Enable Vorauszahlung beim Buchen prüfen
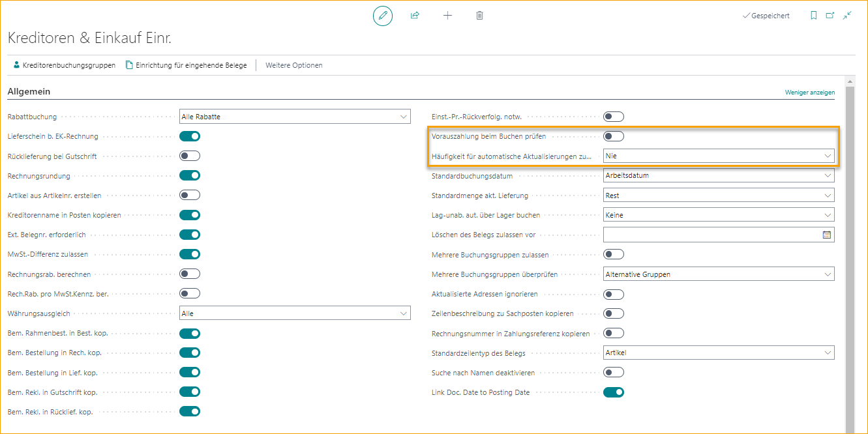The height and width of the screenshot is (434, 868). click(x=612, y=136)
